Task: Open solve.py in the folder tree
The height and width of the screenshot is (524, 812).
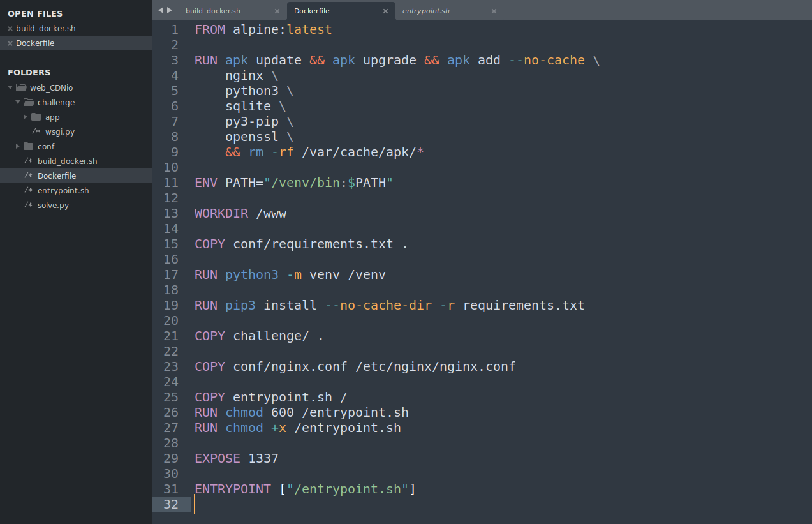Action: (x=53, y=206)
